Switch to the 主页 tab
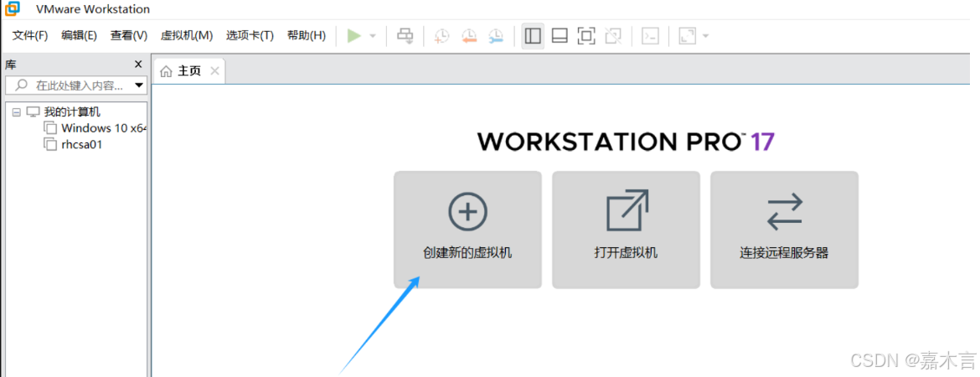This screenshot has width=980, height=377. click(188, 71)
